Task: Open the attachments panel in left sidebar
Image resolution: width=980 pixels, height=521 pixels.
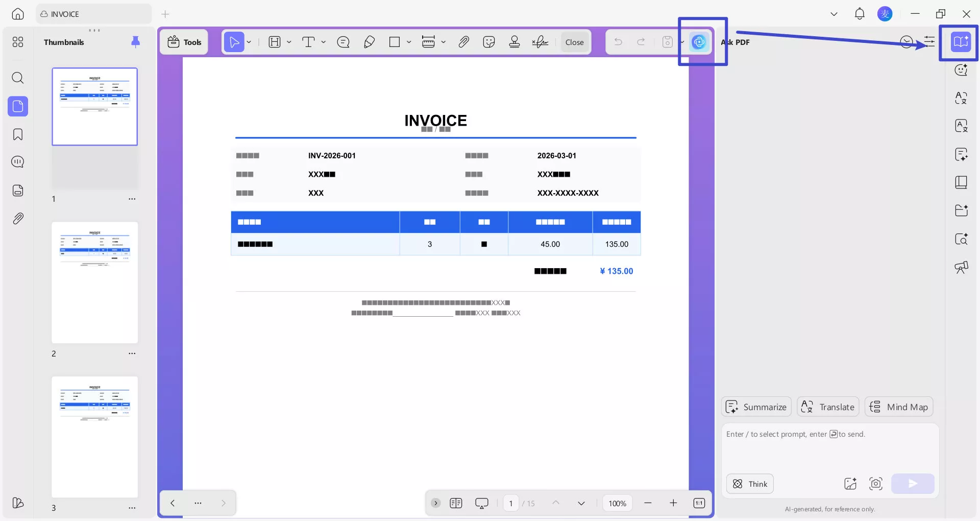Action: click(18, 219)
